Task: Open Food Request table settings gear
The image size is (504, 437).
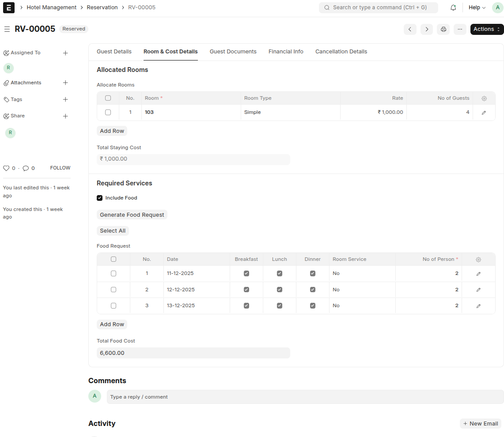Action: coord(478,260)
